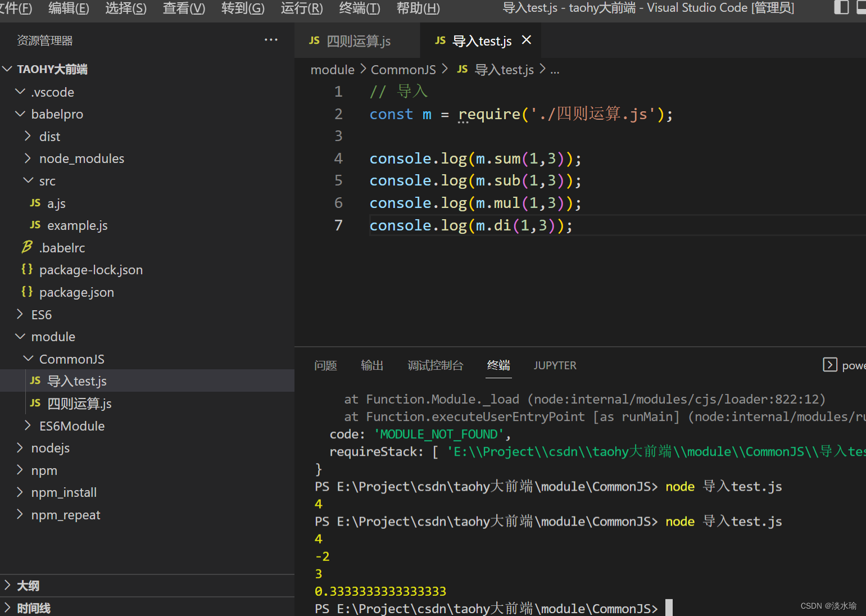Open the 编辑(E) menu
This screenshot has width=866, height=616.
point(69,8)
